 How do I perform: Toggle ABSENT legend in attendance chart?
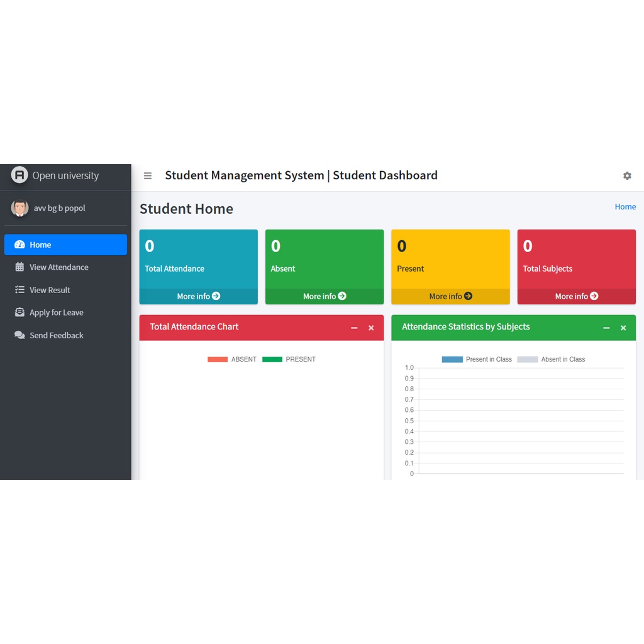pos(231,360)
